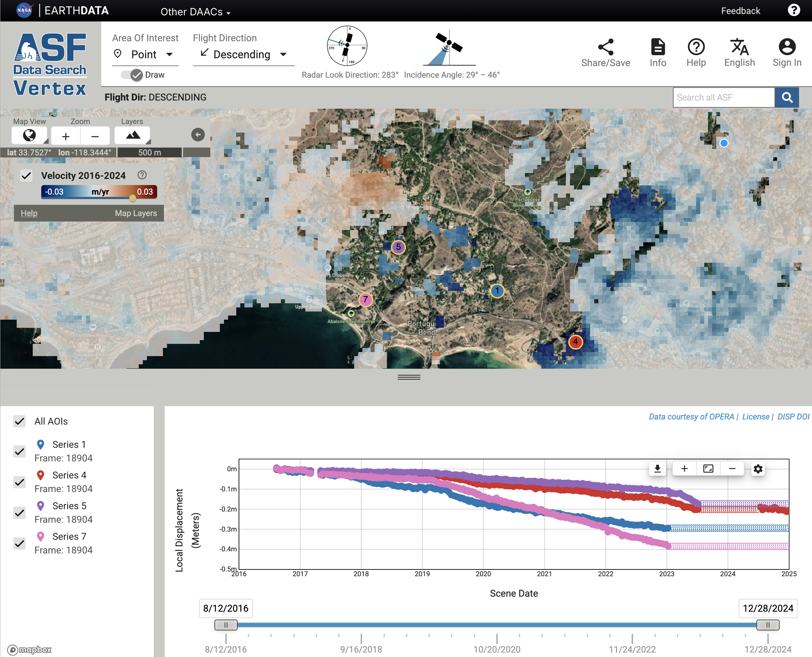This screenshot has height=657, width=812.
Task: Open the Other DAACs menu
Action: [x=195, y=12]
